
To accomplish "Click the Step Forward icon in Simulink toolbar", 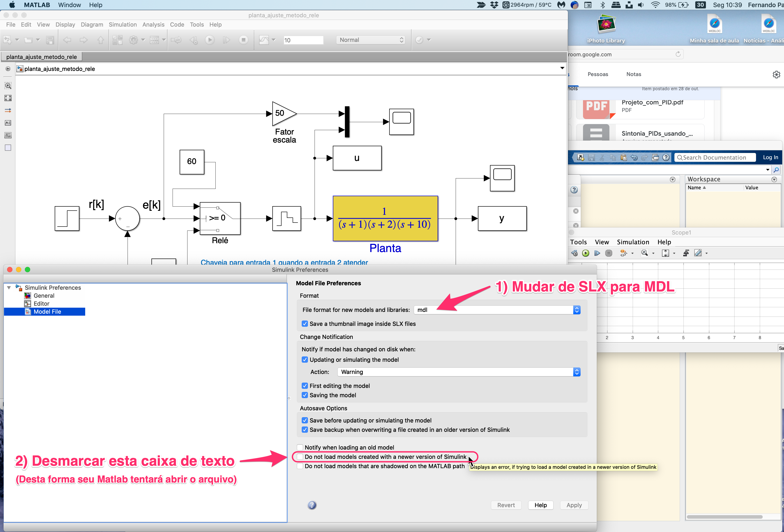I will 226,40.
